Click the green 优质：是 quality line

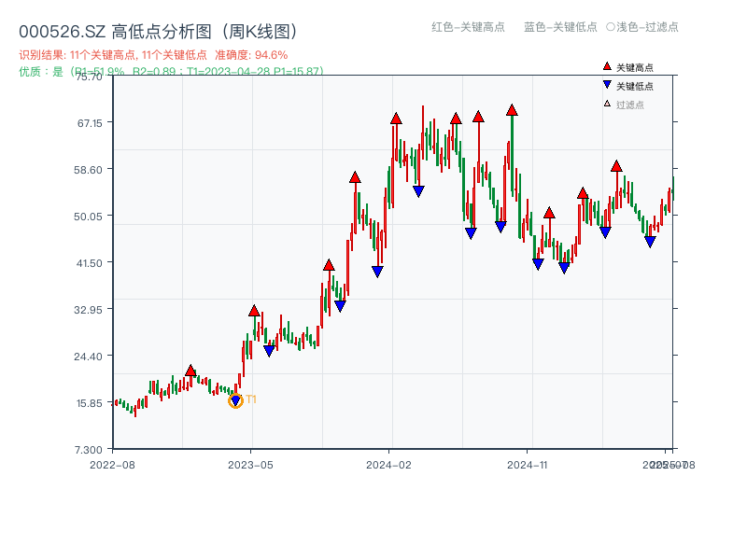coord(171,72)
